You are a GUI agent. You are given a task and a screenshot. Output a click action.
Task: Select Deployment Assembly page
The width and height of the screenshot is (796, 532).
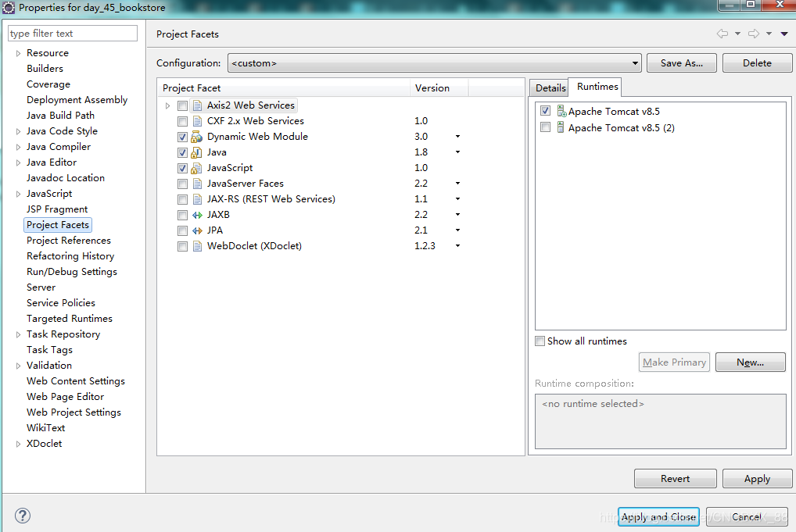point(77,100)
